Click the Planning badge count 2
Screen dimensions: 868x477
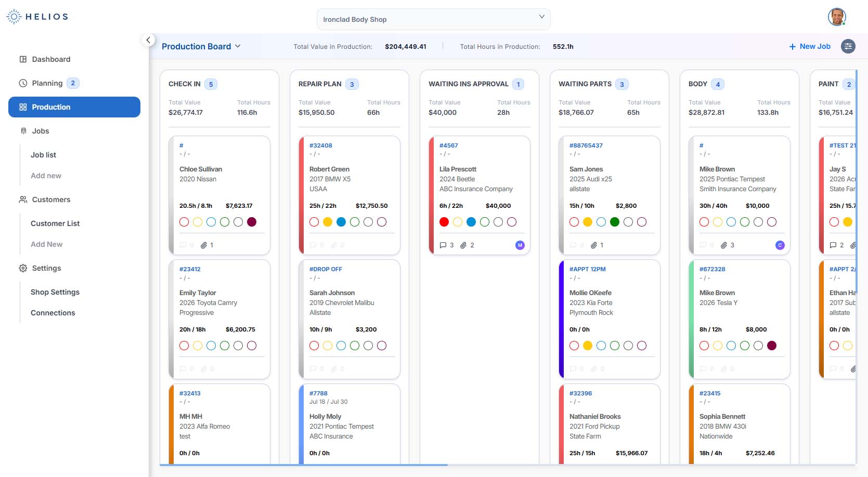pyautogui.click(x=73, y=83)
